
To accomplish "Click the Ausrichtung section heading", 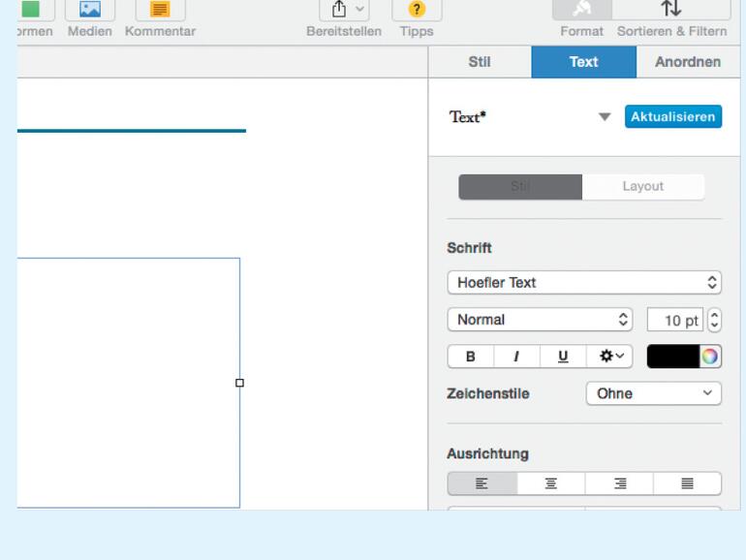I will pos(487,453).
